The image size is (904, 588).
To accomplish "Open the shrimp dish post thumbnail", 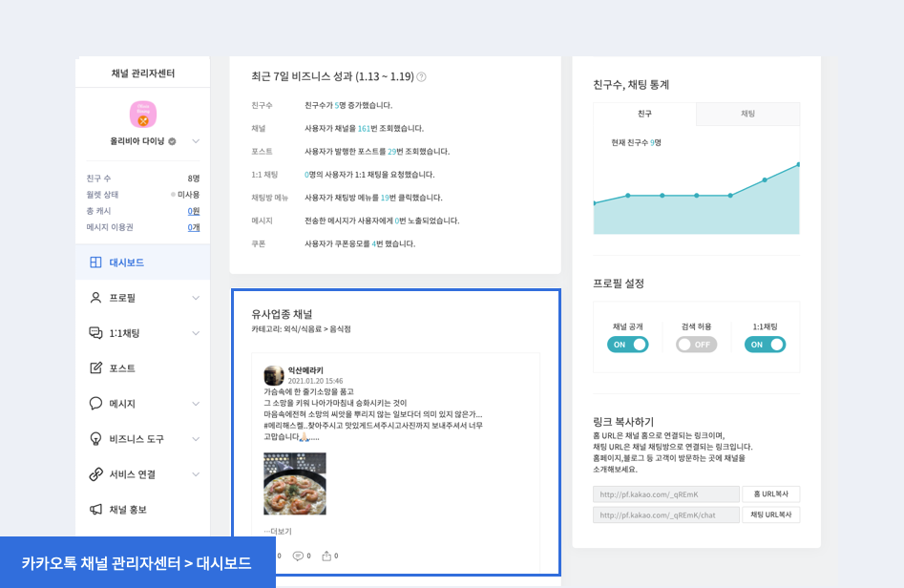I will click(x=295, y=484).
